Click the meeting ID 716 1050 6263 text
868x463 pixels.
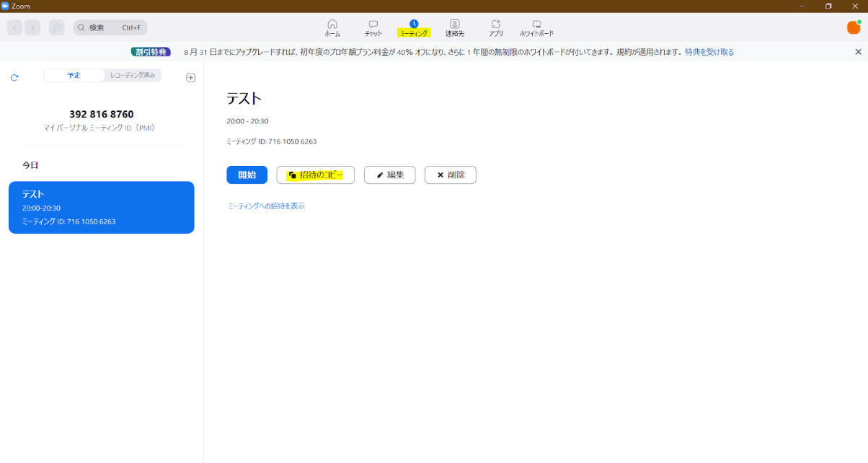[x=272, y=141]
